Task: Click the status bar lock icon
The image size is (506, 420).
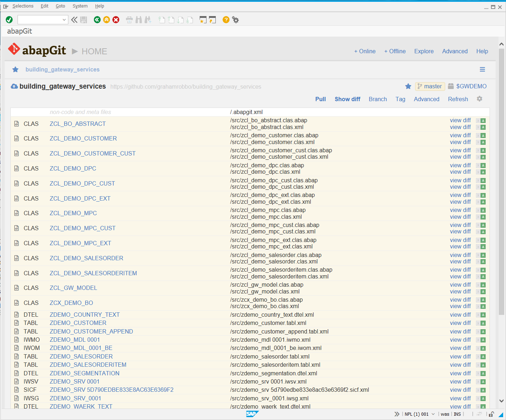Action: (491, 414)
